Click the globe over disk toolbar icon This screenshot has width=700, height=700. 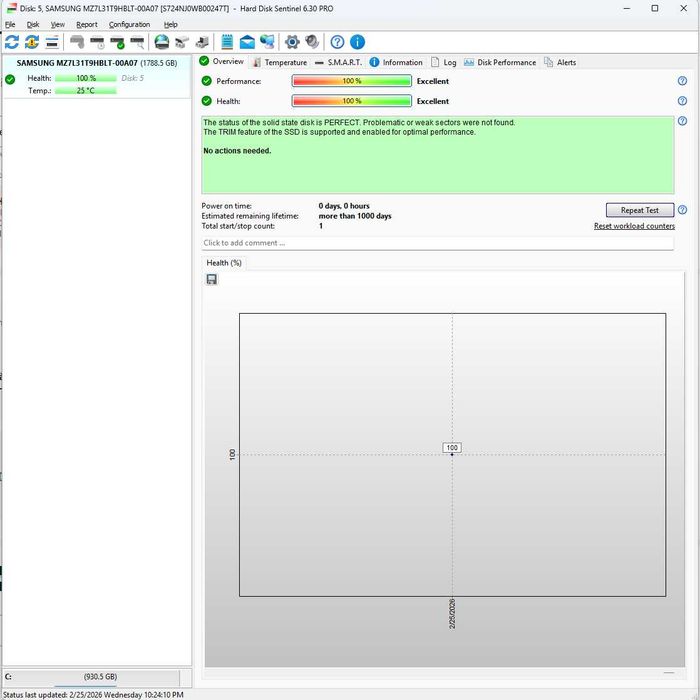162,42
